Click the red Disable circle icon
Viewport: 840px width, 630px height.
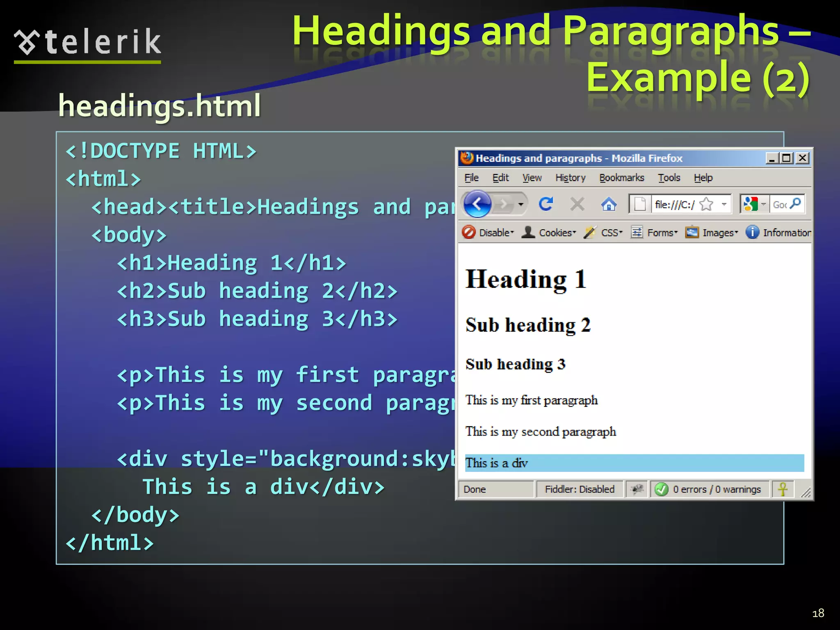pos(469,232)
